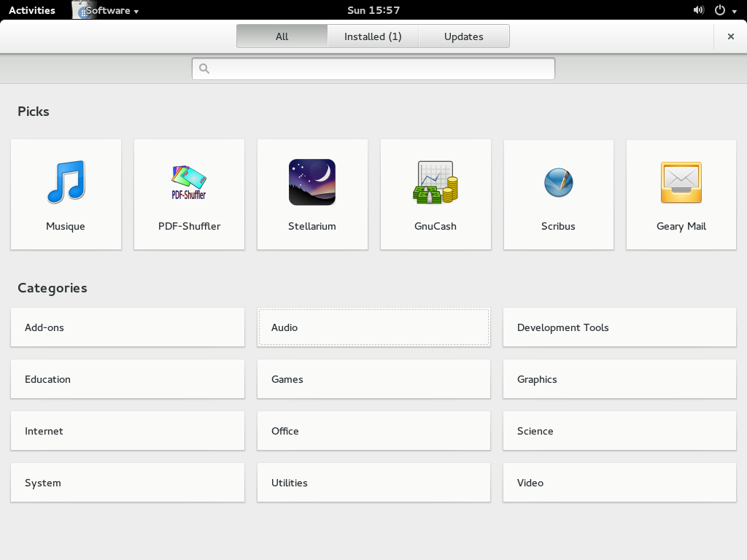747x560 pixels.
Task: Click the volume speaker icon in the top bar
Action: pos(698,10)
